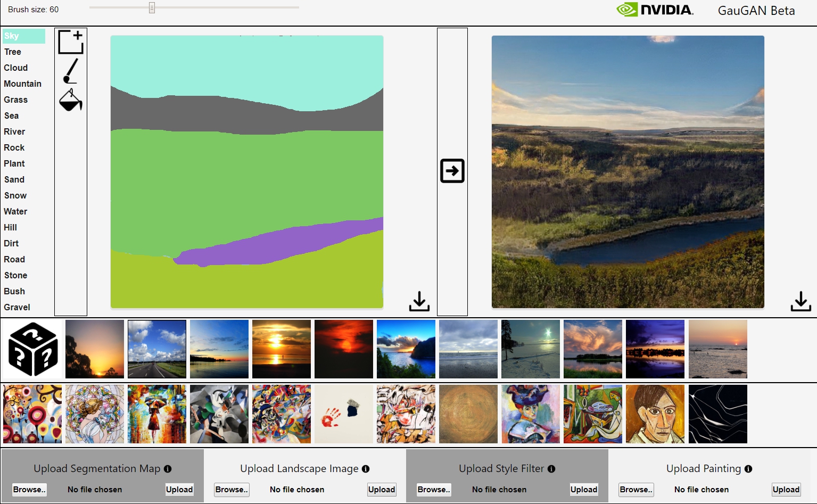Open Upload Painting info icon
Screen dimensions: 817x504
[x=748, y=469]
